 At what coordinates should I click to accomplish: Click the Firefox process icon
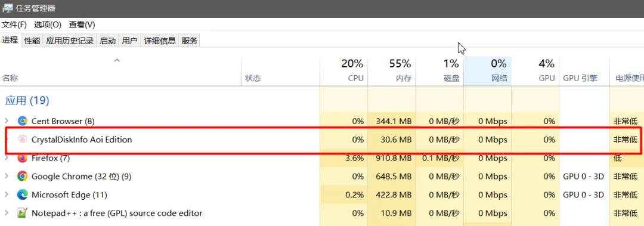[22, 158]
